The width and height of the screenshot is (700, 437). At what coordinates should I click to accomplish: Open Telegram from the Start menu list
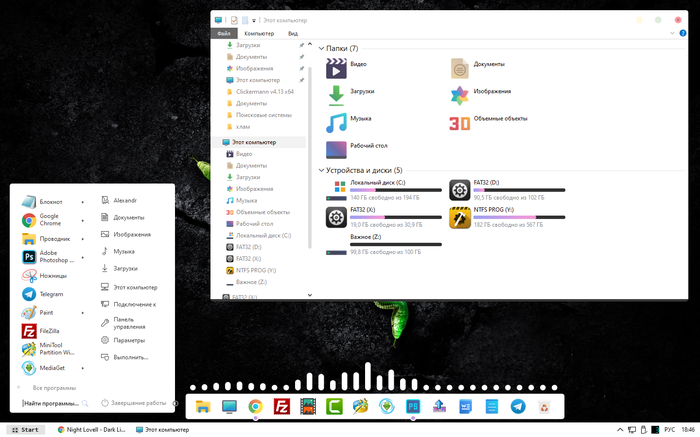(x=50, y=294)
